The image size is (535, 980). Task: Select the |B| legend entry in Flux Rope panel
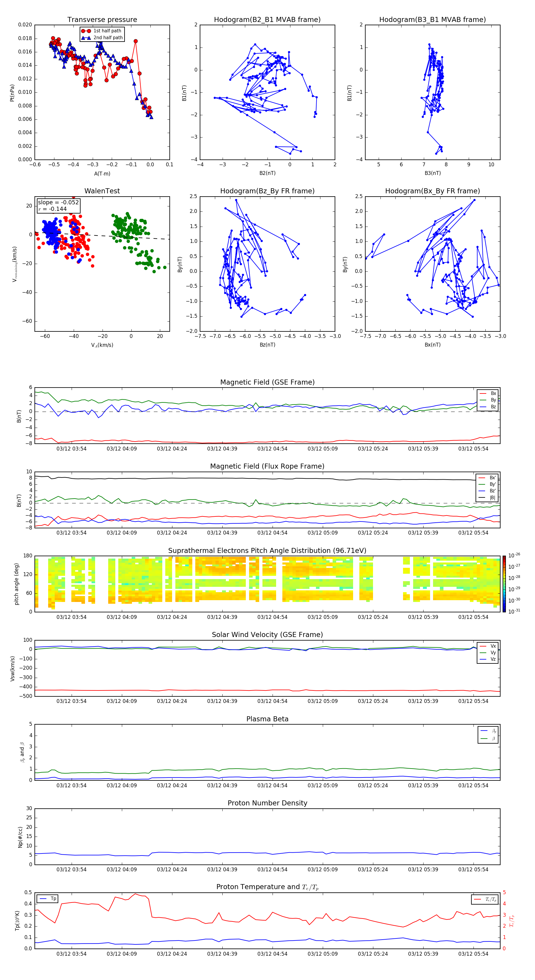coord(487,498)
